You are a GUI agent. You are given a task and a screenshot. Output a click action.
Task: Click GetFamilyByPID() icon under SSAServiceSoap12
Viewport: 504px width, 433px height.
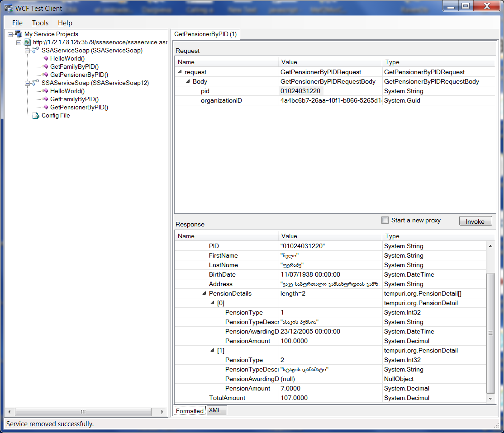pyautogui.click(x=45, y=99)
